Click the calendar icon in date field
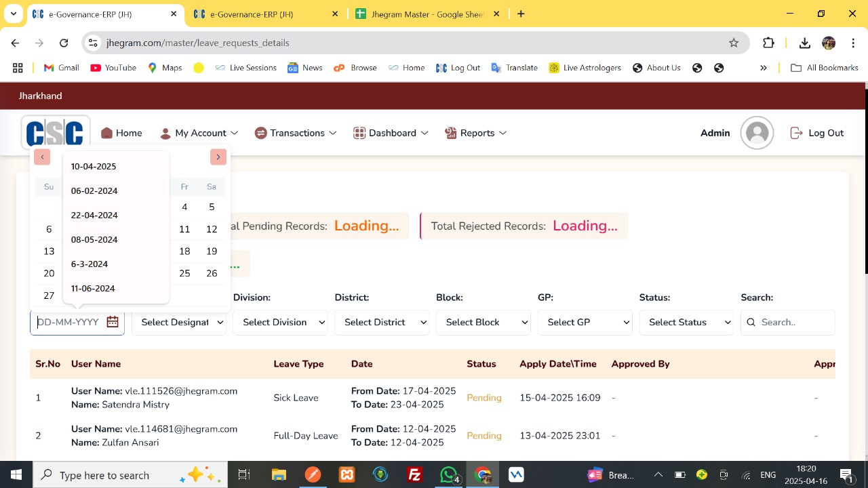The height and width of the screenshot is (488, 868). pyautogui.click(x=113, y=322)
